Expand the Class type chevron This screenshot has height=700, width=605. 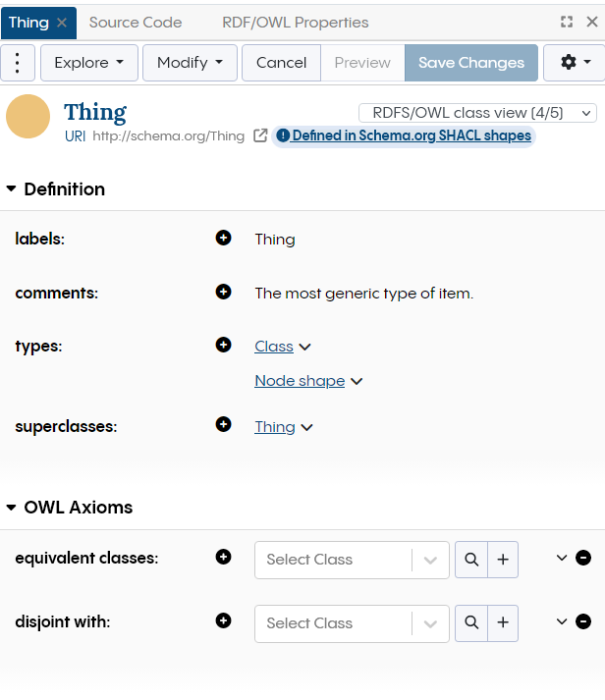(x=305, y=347)
